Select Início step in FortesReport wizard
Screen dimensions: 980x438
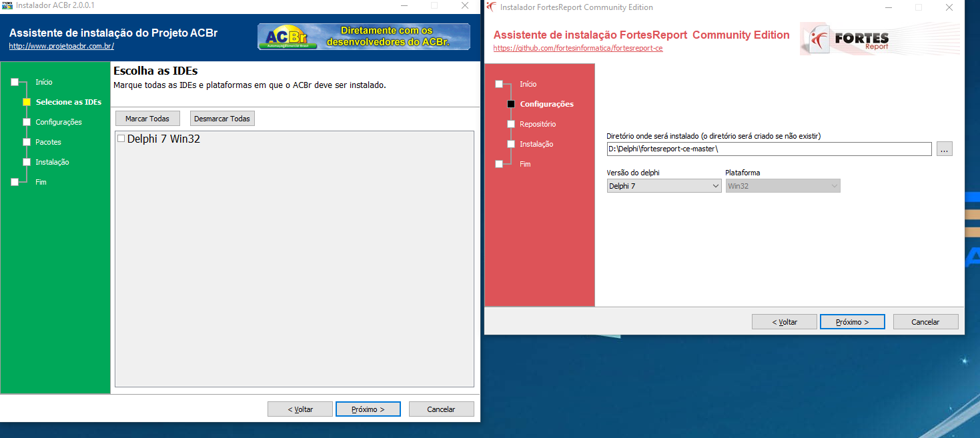click(528, 84)
